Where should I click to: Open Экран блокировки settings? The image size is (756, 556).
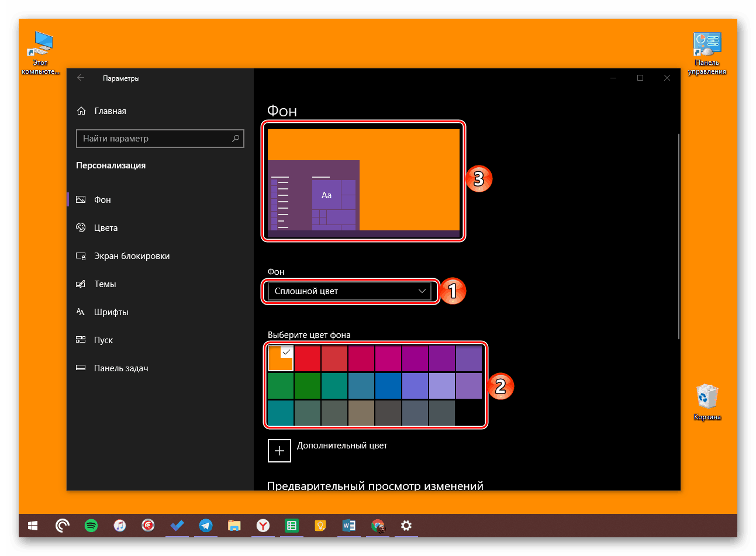[132, 256]
